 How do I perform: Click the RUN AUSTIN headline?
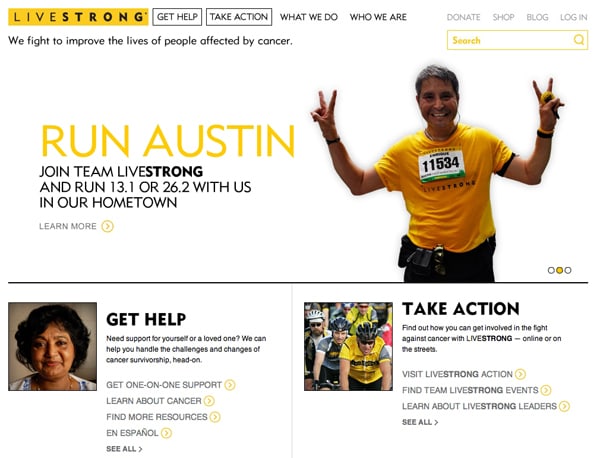tap(168, 141)
